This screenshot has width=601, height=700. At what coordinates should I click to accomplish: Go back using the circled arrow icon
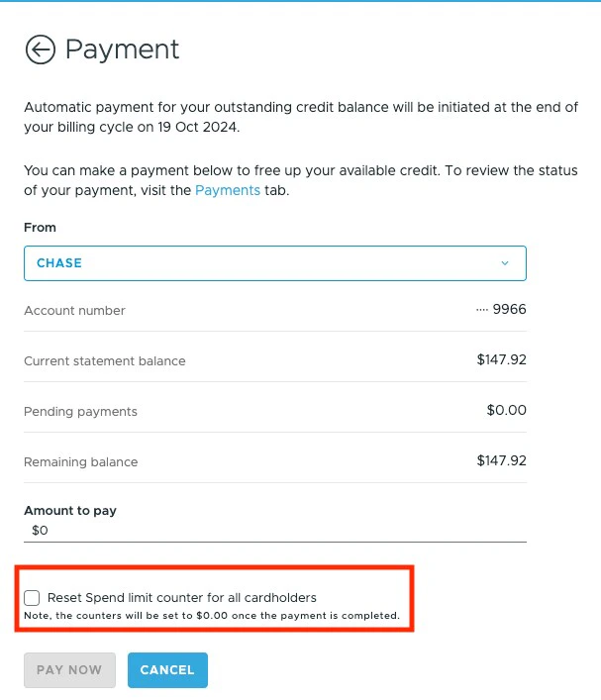[x=40, y=50]
